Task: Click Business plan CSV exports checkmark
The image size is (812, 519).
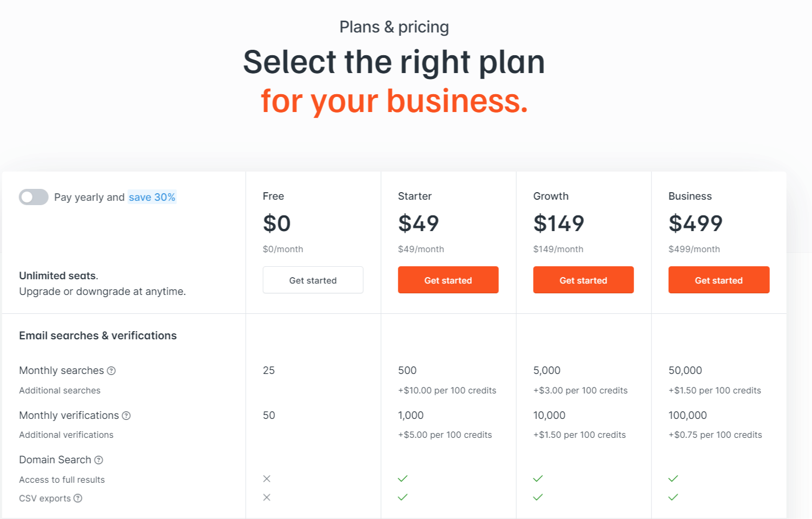Action: point(673,497)
